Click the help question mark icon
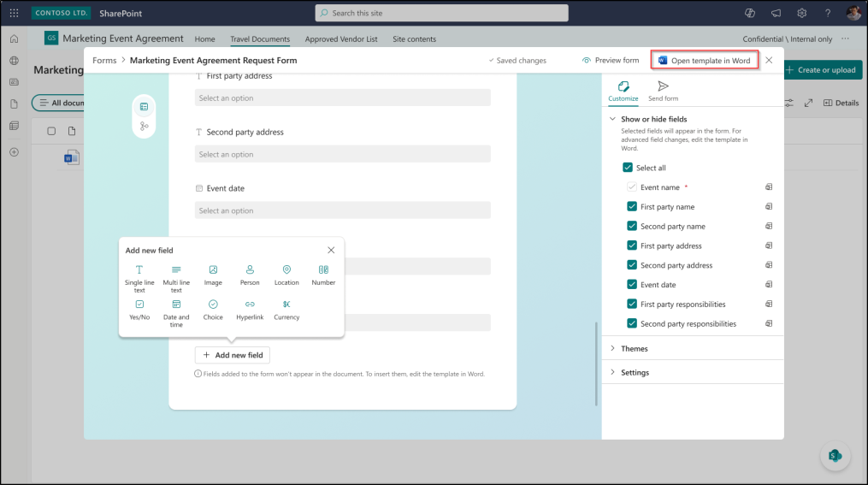The height and width of the screenshot is (485, 868). coord(828,13)
